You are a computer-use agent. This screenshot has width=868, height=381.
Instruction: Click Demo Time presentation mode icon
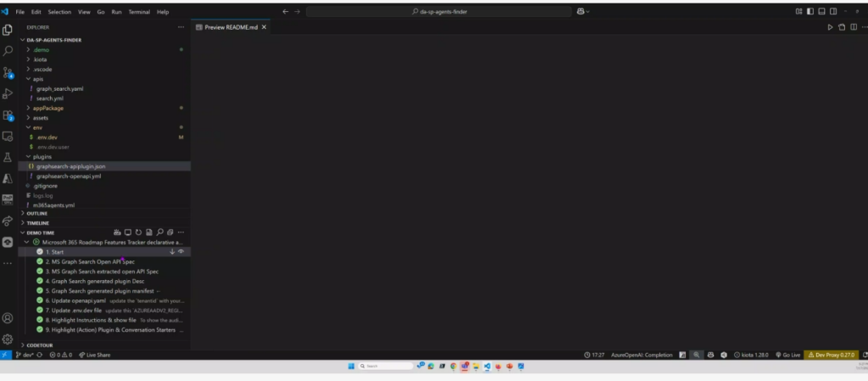[127, 233]
